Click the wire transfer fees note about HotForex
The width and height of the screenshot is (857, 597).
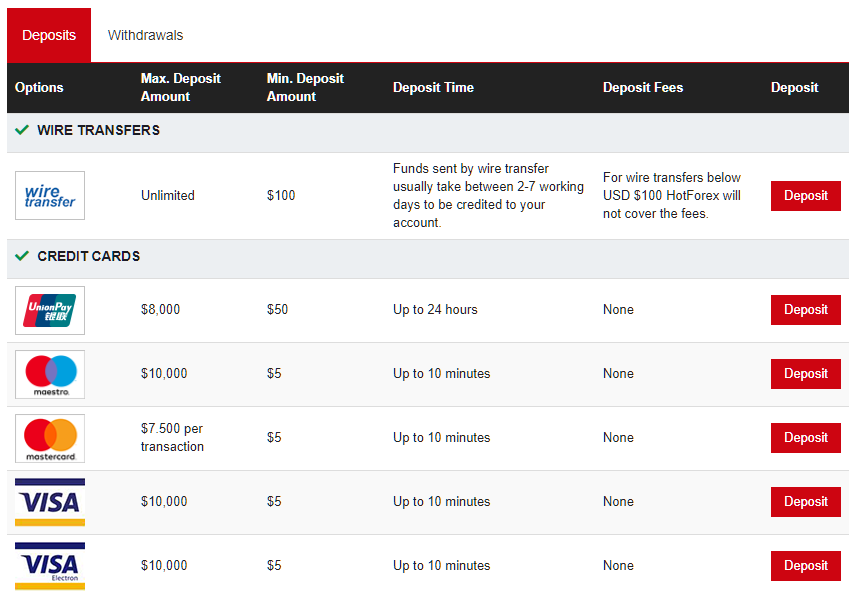pyautogui.click(x=672, y=196)
